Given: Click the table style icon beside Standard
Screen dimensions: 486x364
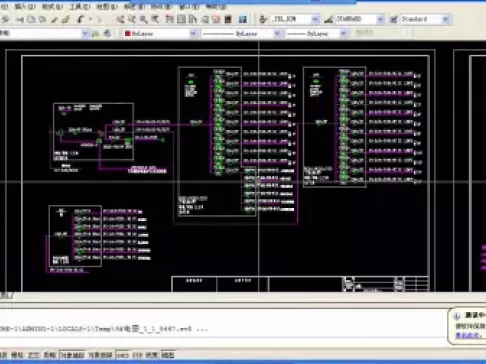Looking at the screenshot, I should pyautogui.click(x=394, y=19).
